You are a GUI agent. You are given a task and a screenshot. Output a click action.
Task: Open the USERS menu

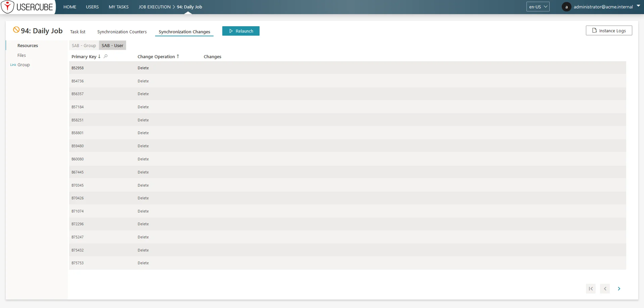[92, 7]
